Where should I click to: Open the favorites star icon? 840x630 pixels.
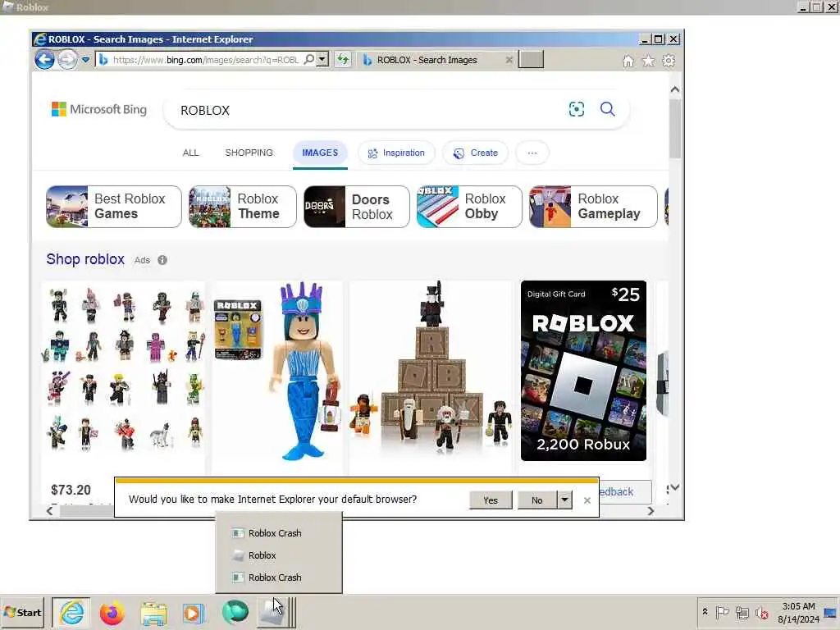click(648, 61)
